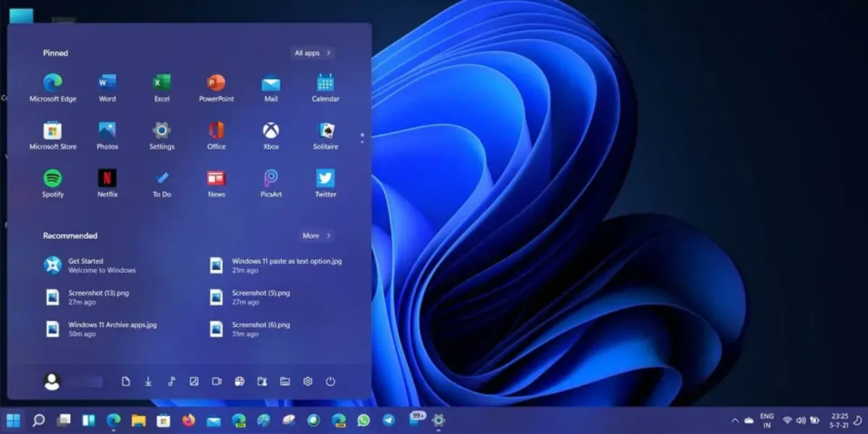The height and width of the screenshot is (434, 868).
Task: Launch Solitaire from pinned apps
Action: click(x=324, y=129)
